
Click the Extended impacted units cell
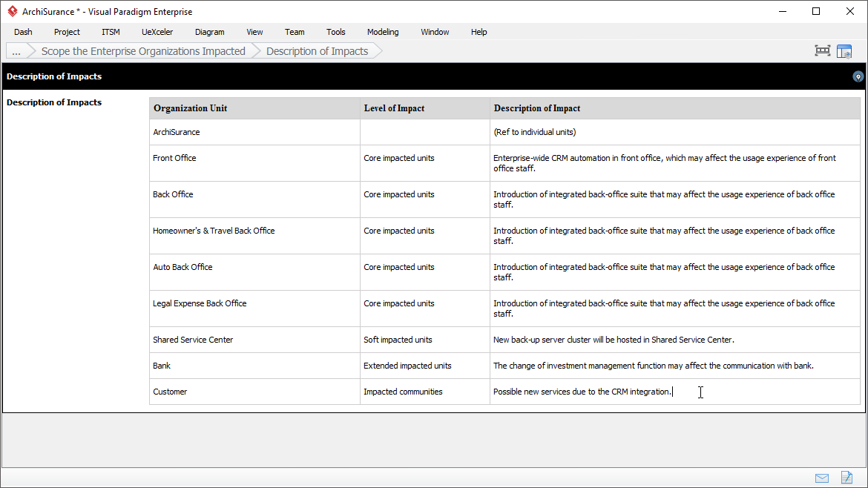424,366
